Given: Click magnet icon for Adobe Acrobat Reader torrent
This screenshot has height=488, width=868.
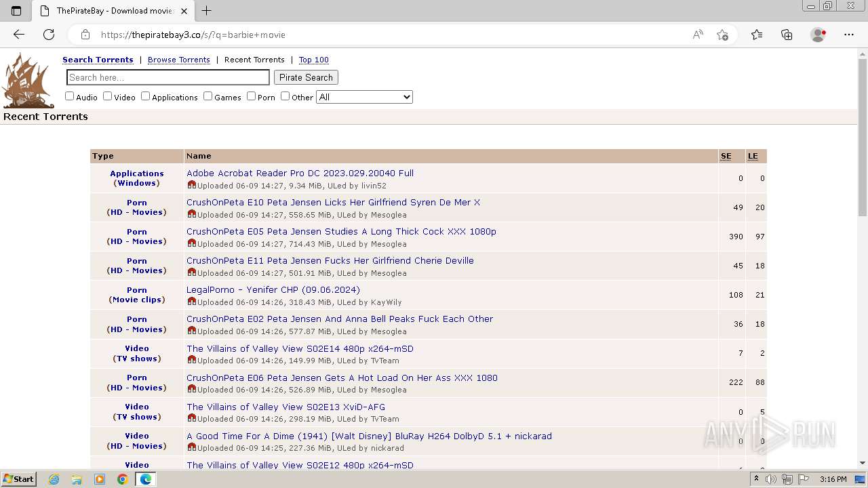Looking at the screenshot, I should coord(191,184).
